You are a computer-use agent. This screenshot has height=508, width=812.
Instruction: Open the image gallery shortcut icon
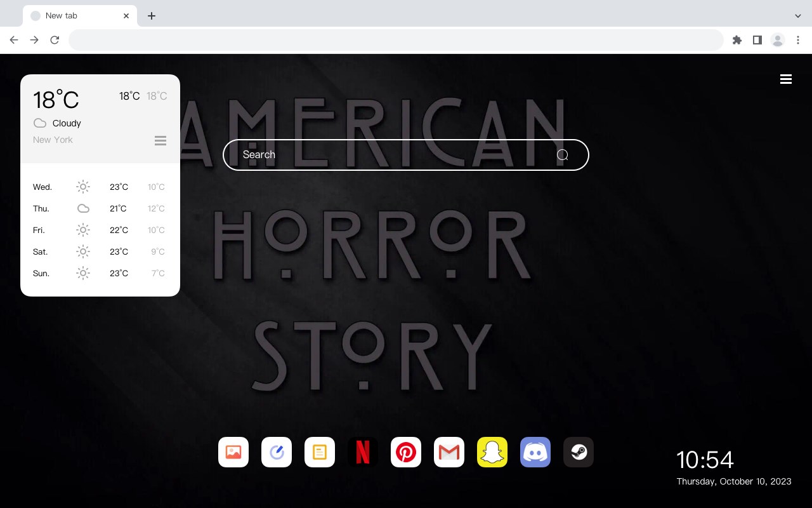(233, 452)
